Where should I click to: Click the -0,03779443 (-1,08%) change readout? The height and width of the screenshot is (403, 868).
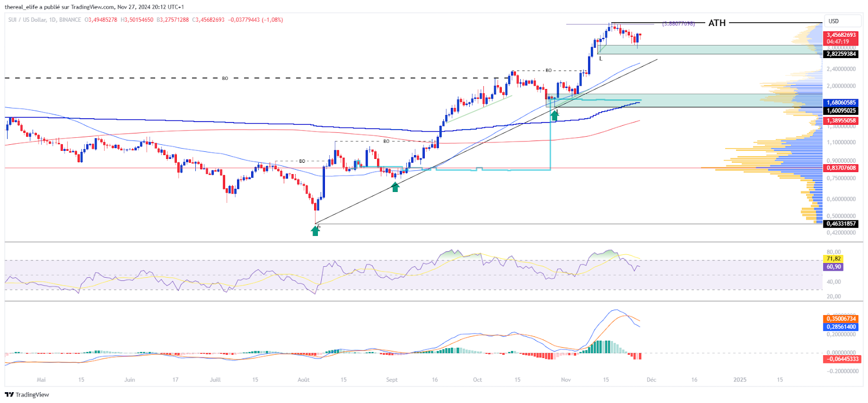[256, 20]
